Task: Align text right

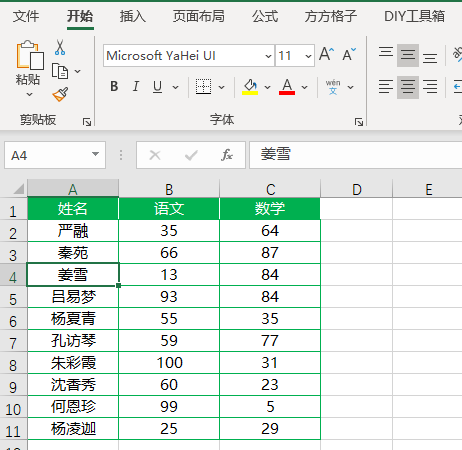Action: (430, 87)
